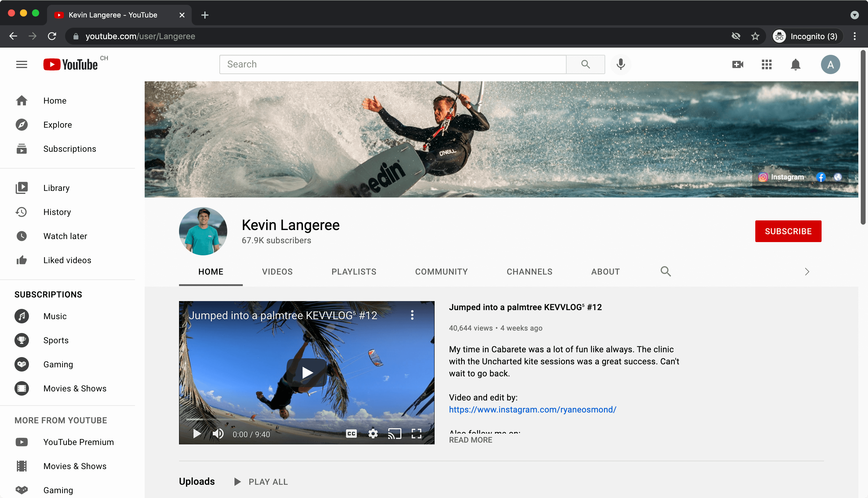The image size is (868, 498).
Task: Open the Facebook icon on the banner
Action: pos(820,177)
